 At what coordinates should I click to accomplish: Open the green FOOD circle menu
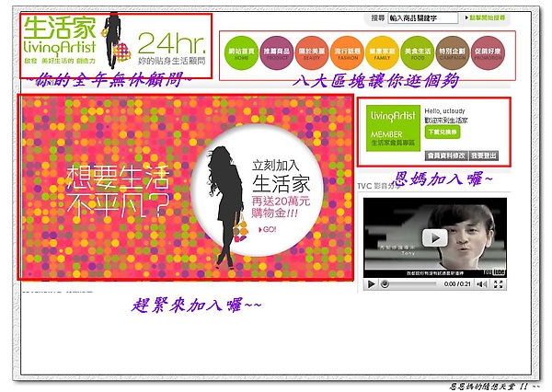[418, 53]
